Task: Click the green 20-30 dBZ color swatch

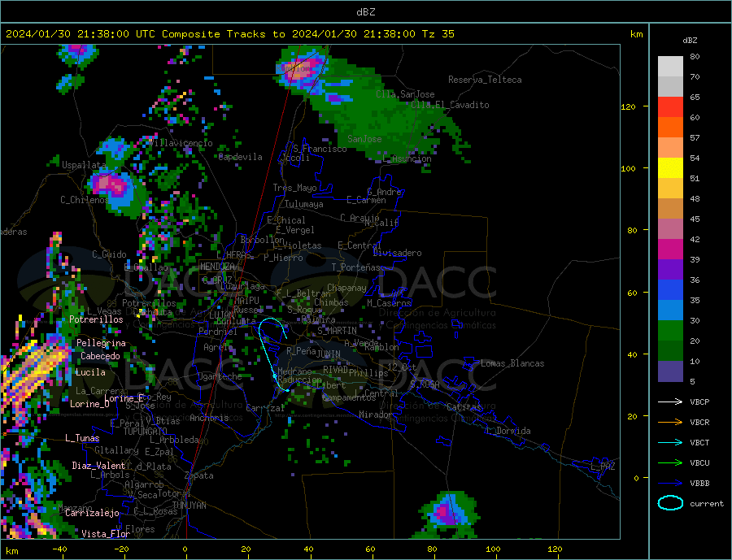Action: pyautogui.click(x=670, y=331)
